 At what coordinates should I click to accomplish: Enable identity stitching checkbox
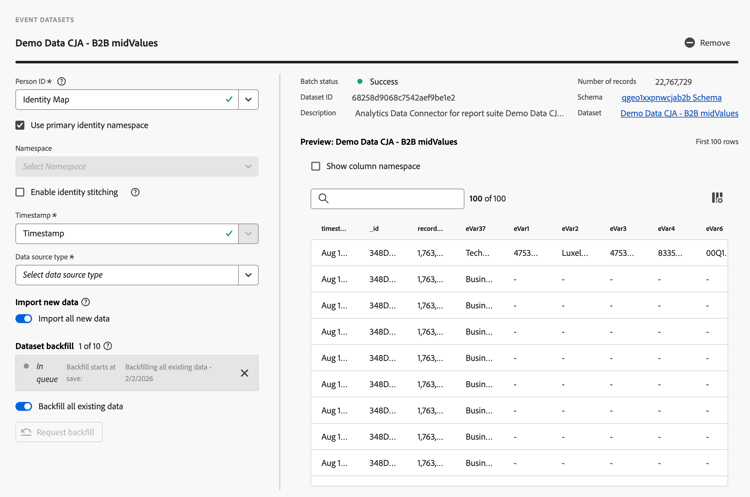coord(20,192)
